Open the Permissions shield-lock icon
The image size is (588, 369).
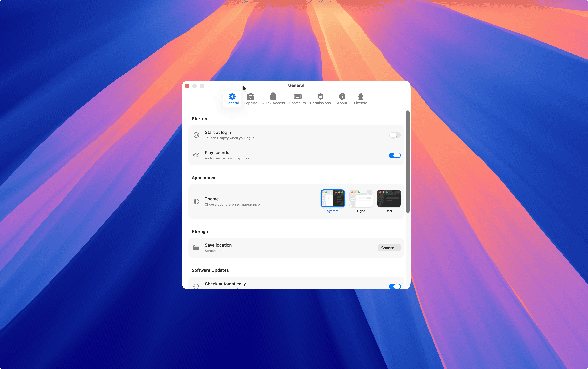(x=320, y=97)
